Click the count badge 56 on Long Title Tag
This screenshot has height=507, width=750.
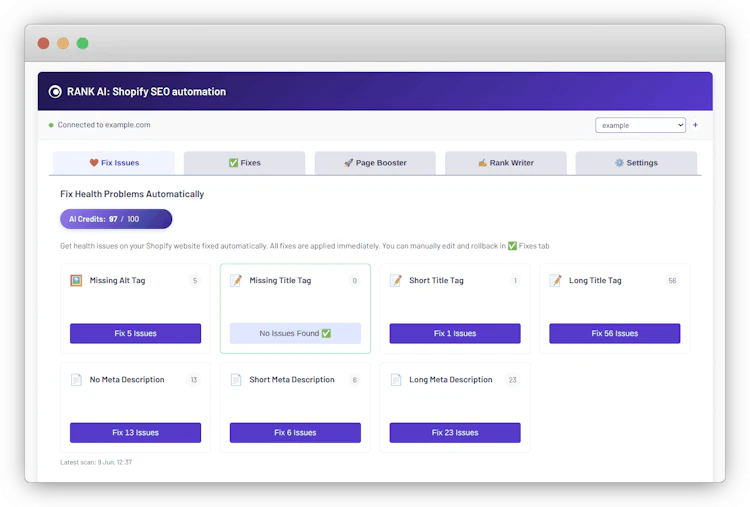click(672, 281)
